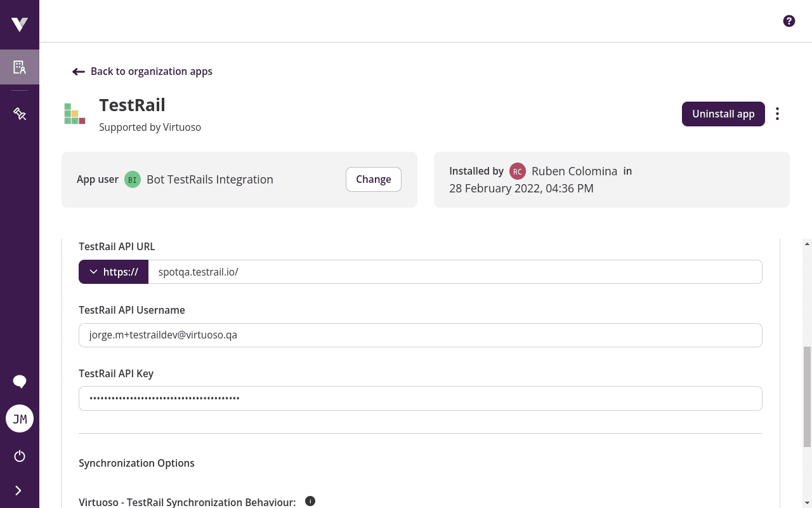Open the https:// protocol dropdown
812x508 pixels.
point(114,271)
